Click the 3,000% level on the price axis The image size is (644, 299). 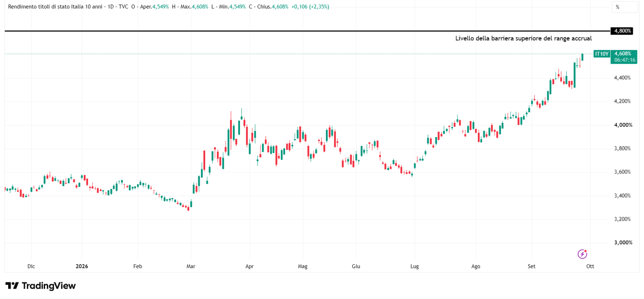pos(623,243)
